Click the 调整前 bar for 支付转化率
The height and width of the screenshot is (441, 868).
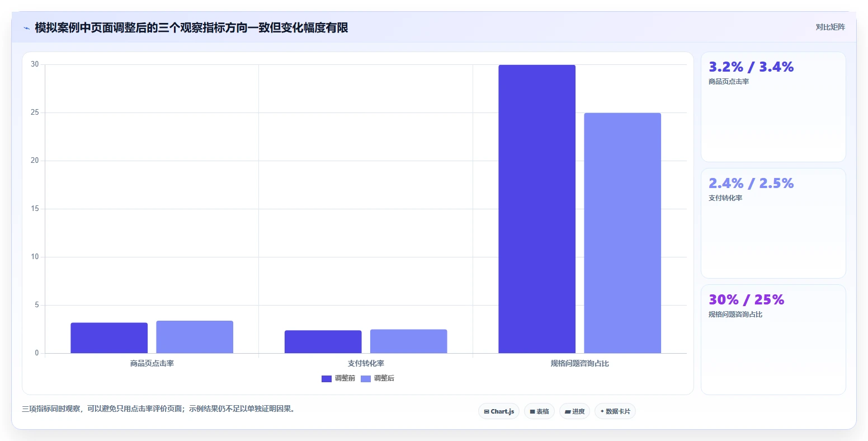point(323,342)
